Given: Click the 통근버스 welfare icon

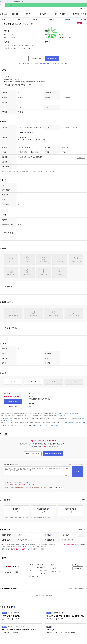Looking at the screenshot, I should click(x=11, y=260).
